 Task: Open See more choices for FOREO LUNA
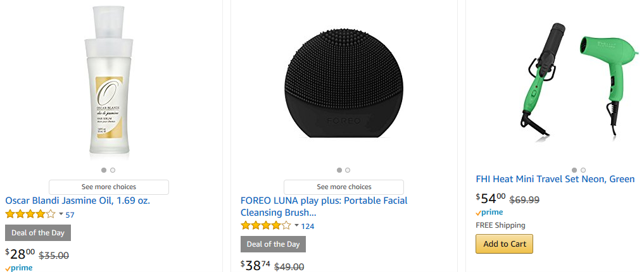click(344, 187)
